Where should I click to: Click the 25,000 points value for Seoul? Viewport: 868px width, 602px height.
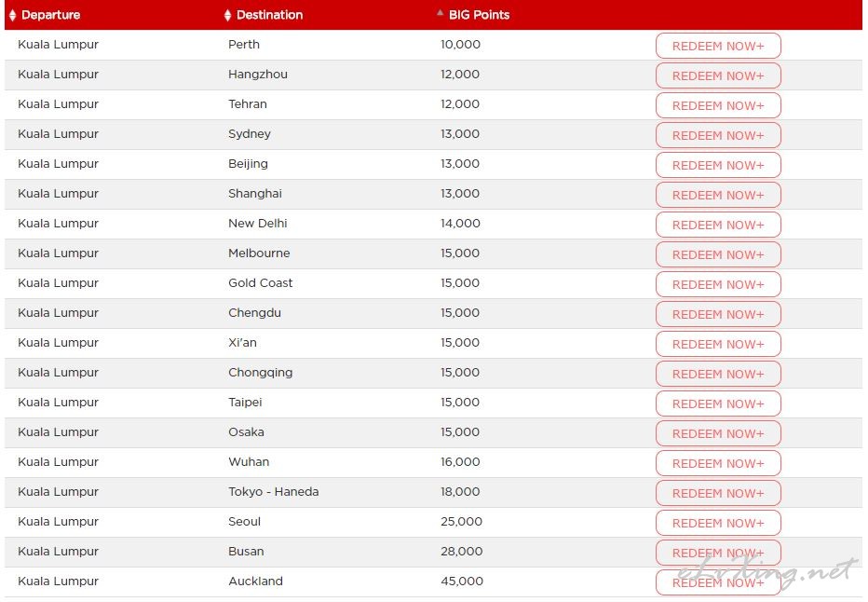(462, 522)
